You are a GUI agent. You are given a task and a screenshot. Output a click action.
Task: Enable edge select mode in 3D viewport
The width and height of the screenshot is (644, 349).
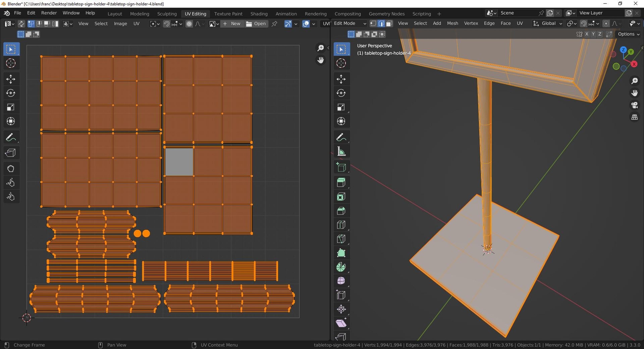[x=381, y=23]
